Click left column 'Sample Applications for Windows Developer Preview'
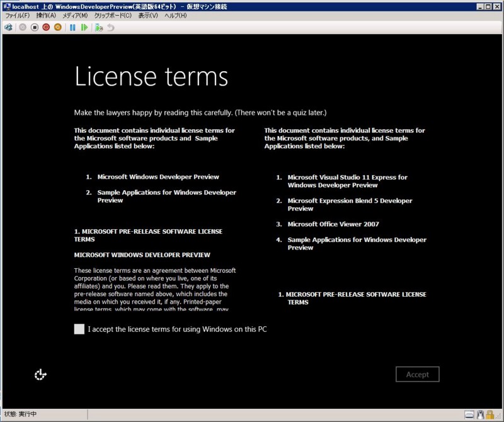This screenshot has height=422, width=504. [167, 196]
